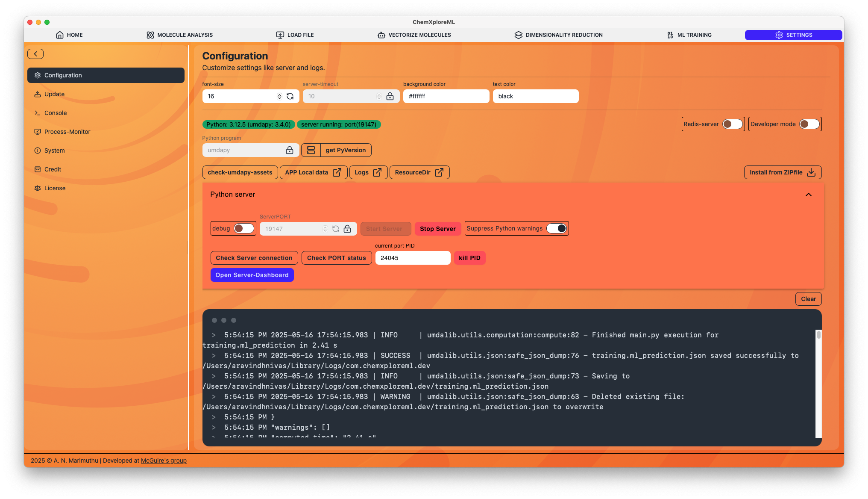Open Console in the sidebar
This screenshot has height=499, width=868.
coord(106,113)
